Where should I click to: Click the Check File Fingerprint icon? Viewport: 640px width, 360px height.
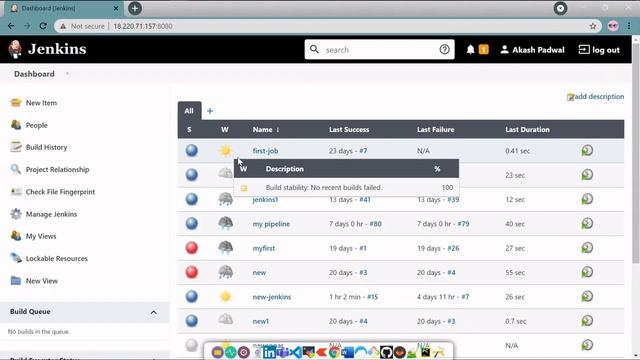(16, 191)
